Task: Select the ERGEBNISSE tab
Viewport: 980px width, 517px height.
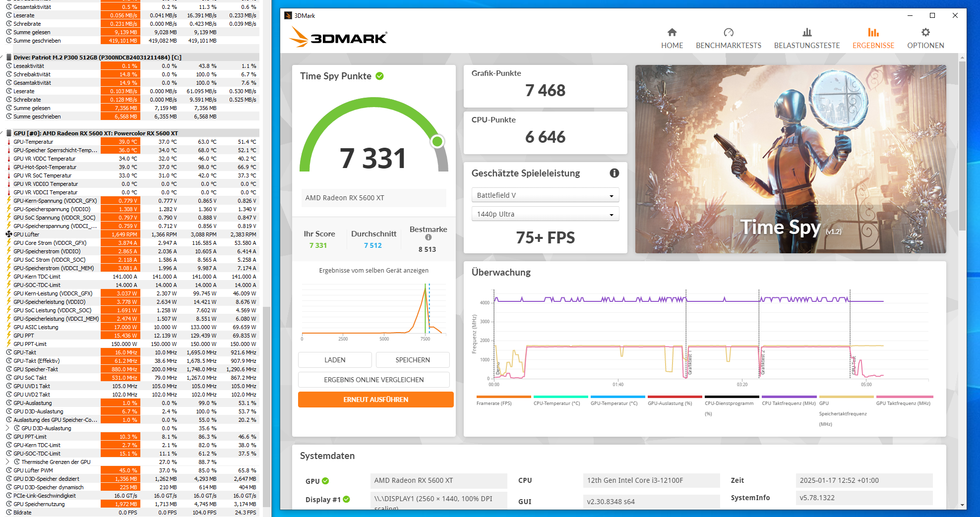Action: point(873,38)
